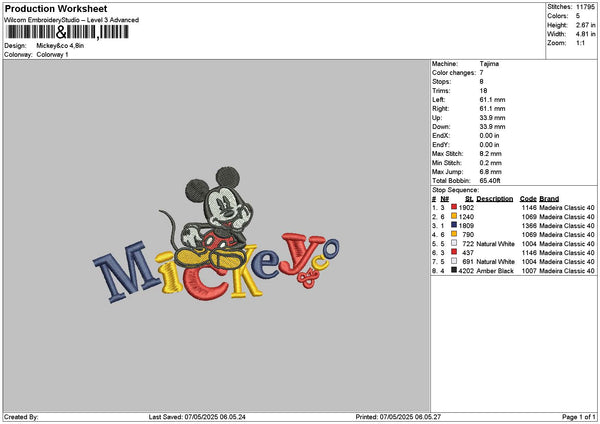Click the Color changes label
The height and width of the screenshot is (424, 600).
pos(454,73)
